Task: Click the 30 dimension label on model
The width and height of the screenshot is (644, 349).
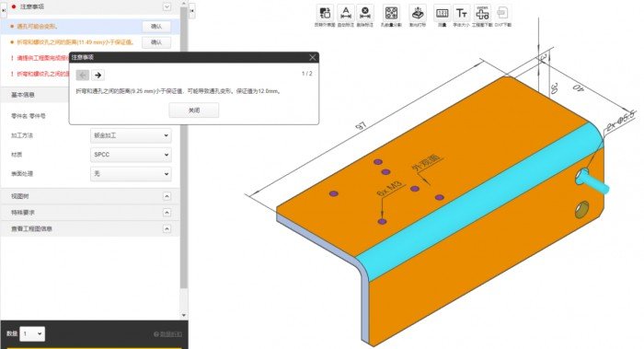Action: coord(554,88)
